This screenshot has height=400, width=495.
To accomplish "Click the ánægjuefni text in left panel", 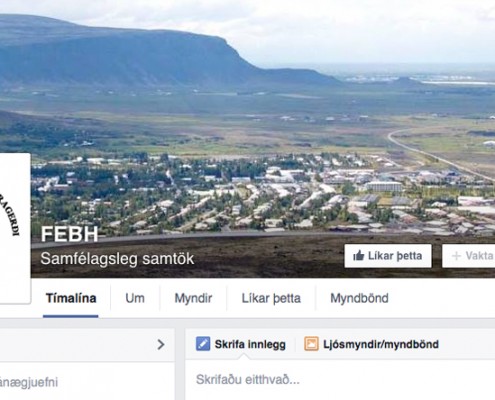I will (x=29, y=382).
